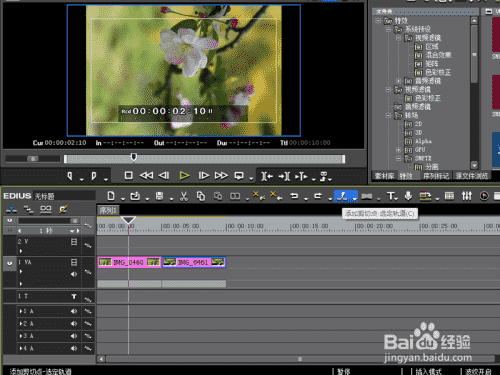
Task: Select the IMG_0461 clip on timeline
Action: [x=194, y=262]
